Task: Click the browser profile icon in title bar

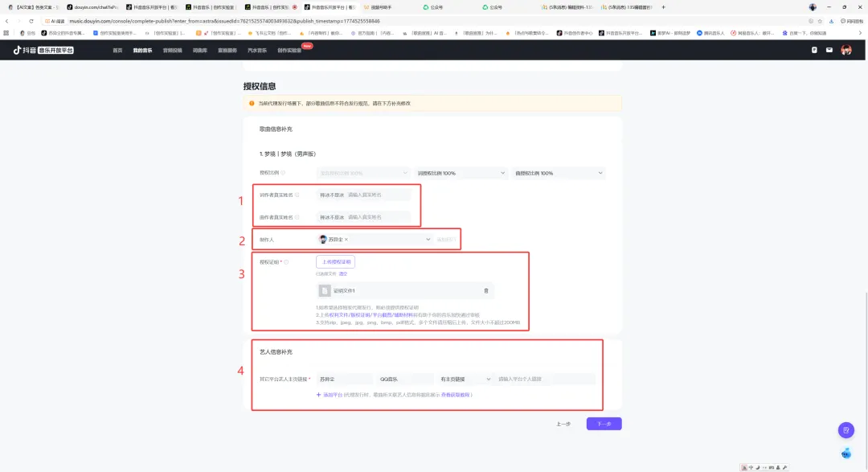Action: point(812,7)
